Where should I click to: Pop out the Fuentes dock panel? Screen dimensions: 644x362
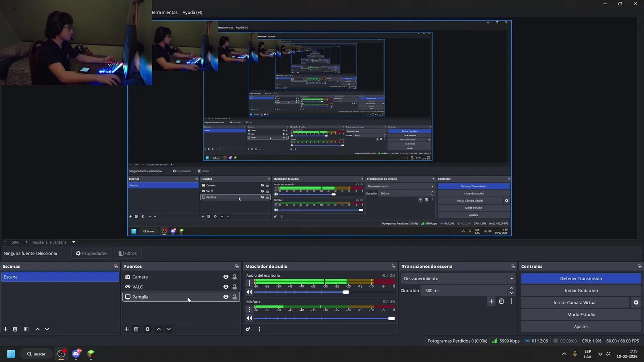pos(237,266)
